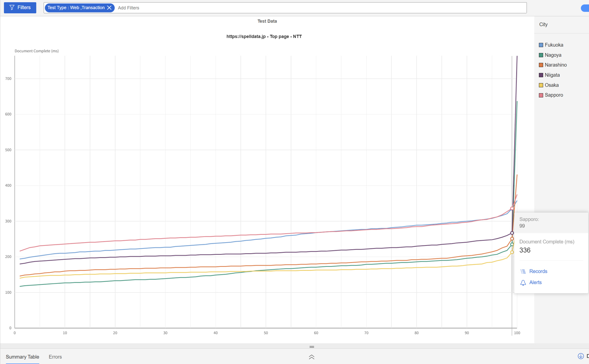The height and width of the screenshot is (364, 589).
Task: Click the blue toggle at top right
Action: [585, 8]
